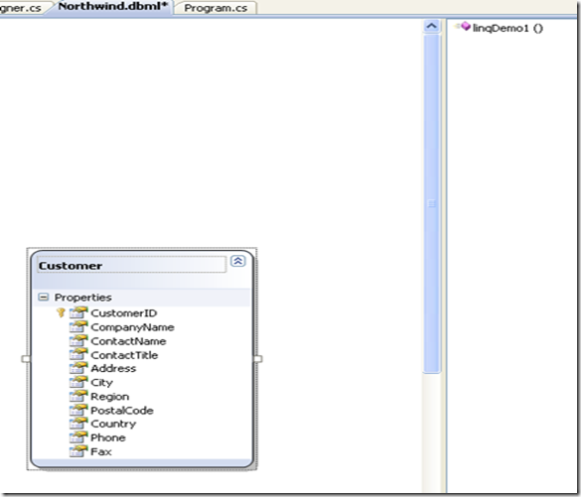This screenshot has width=581, height=497.
Task: Click the column icon next to CompanyName
Action: point(78,327)
